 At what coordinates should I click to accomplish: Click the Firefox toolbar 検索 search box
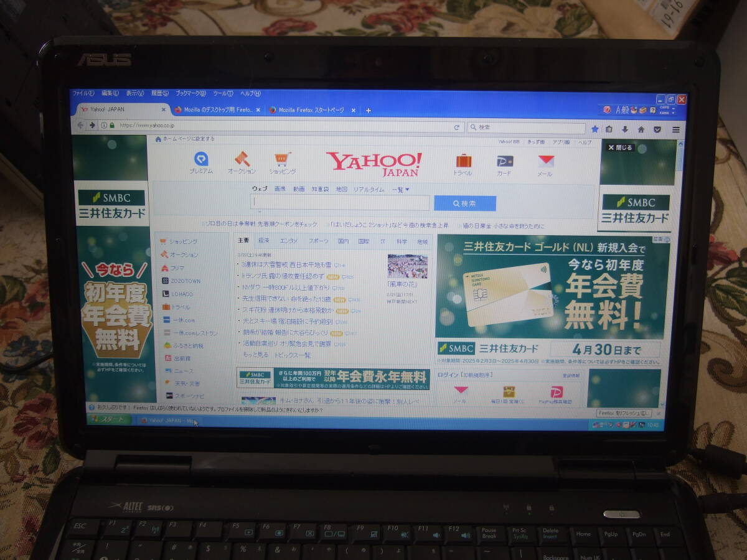(x=527, y=128)
